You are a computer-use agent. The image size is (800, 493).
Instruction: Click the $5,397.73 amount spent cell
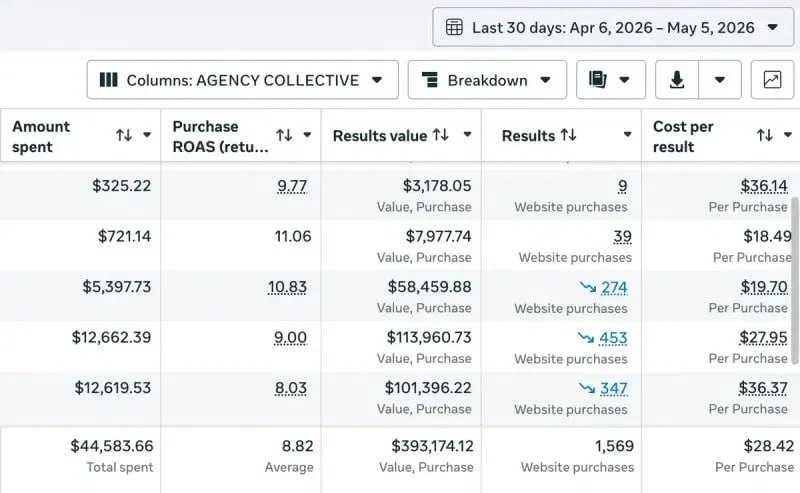[117, 287]
